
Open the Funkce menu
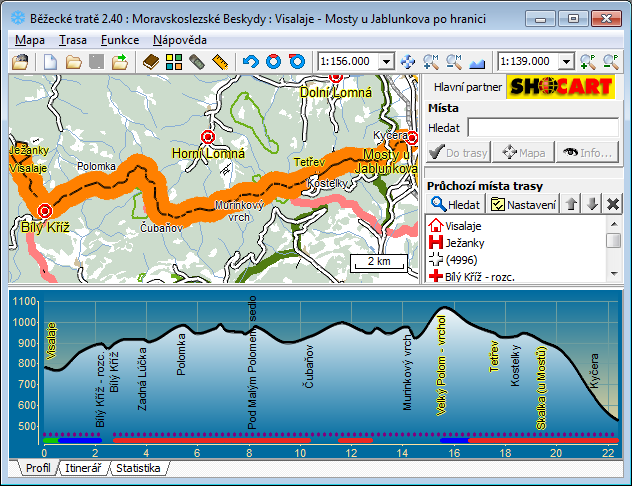119,40
